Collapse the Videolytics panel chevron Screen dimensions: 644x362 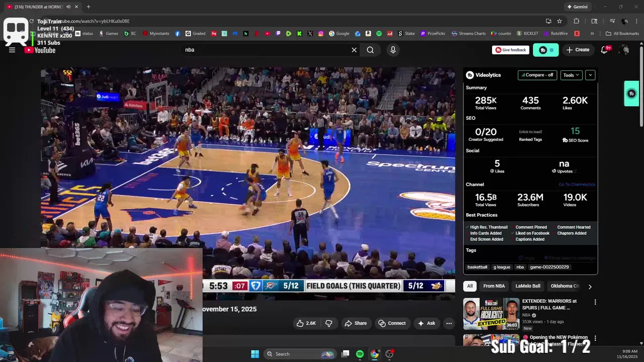click(x=590, y=75)
